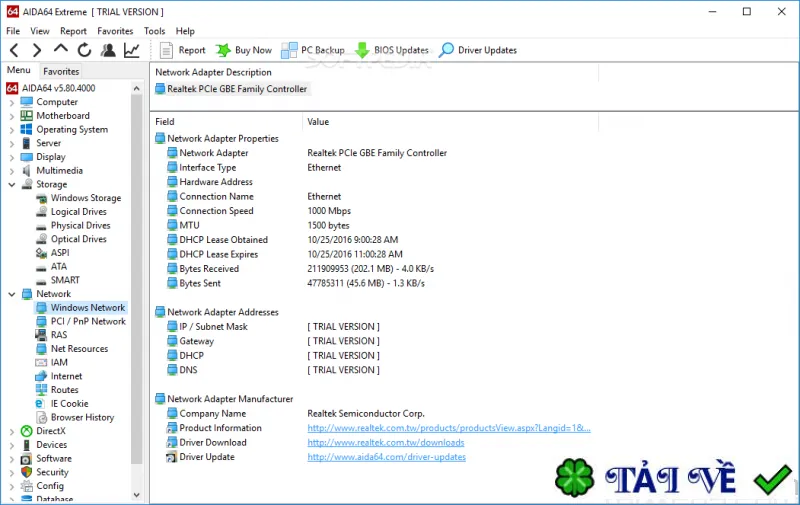Open Driver Updates from the toolbar
This screenshot has height=505, width=800.
(x=478, y=50)
